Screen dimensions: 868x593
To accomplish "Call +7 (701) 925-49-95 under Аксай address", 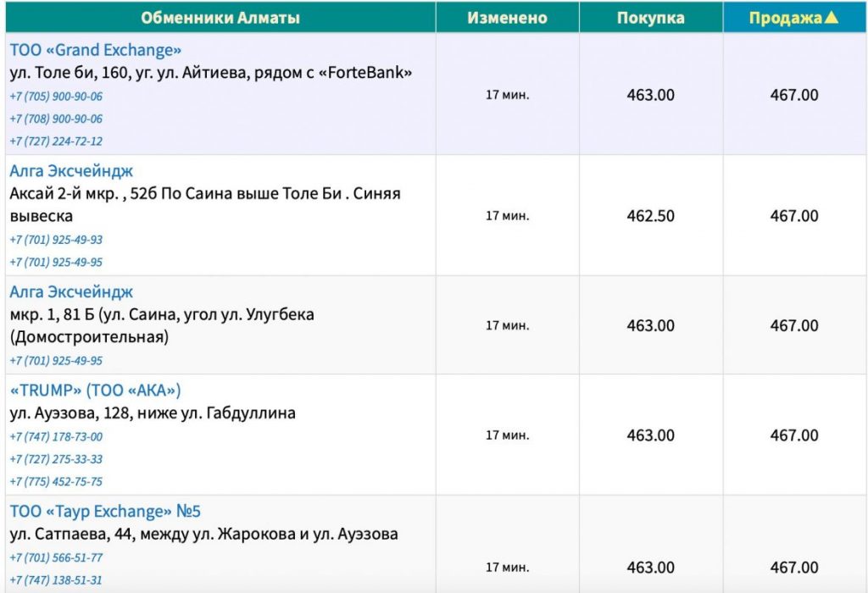I will click(x=56, y=262).
